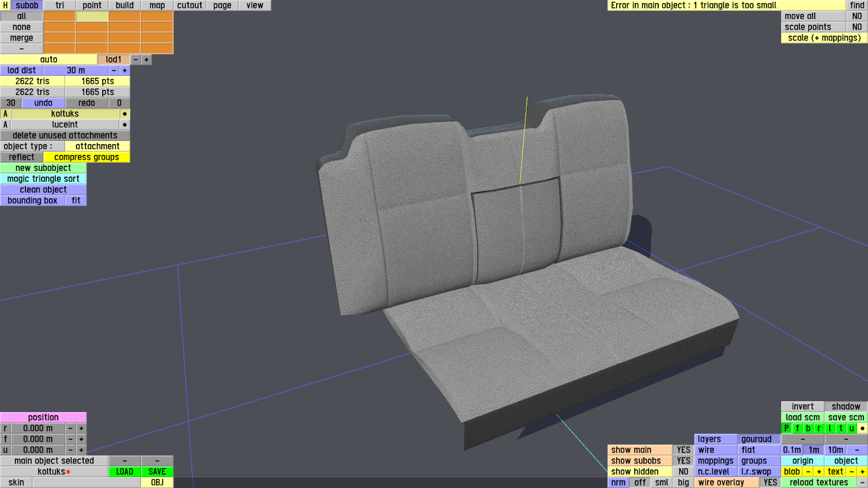Click the dot button beside koltuks
868x488 pixels.
coord(125,114)
